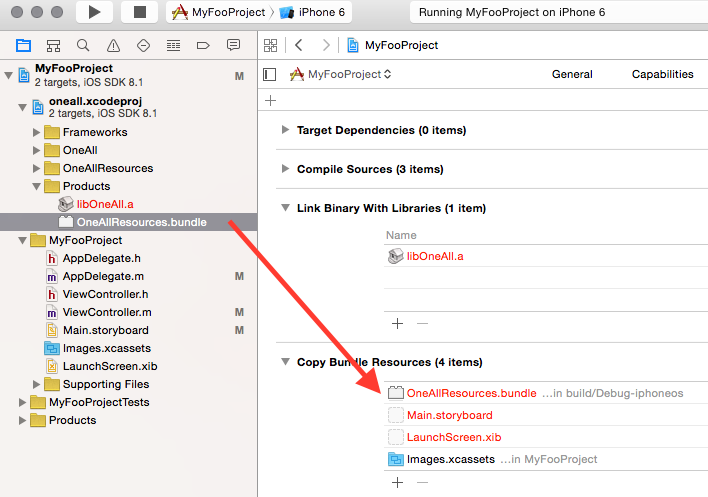
Task: Open the MyFooProject scheme selector
Action: click(x=219, y=12)
